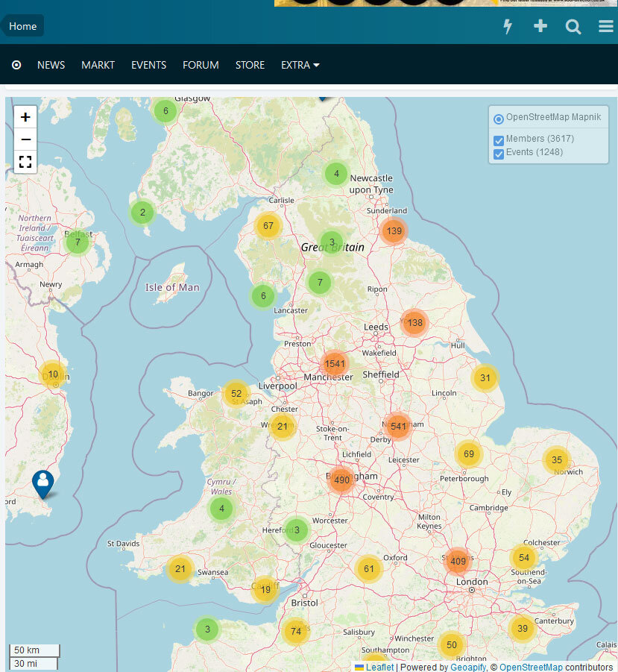Click the Sheffield city label
The height and width of the screenshot is (672, 618).
[x=381, y=374]
